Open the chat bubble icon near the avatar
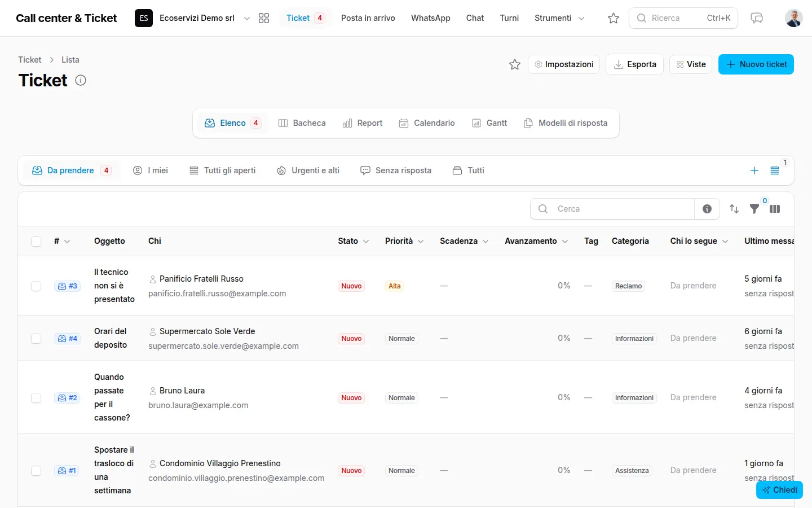Viewport: 812px width, 508px height. [x=757, y=18]
